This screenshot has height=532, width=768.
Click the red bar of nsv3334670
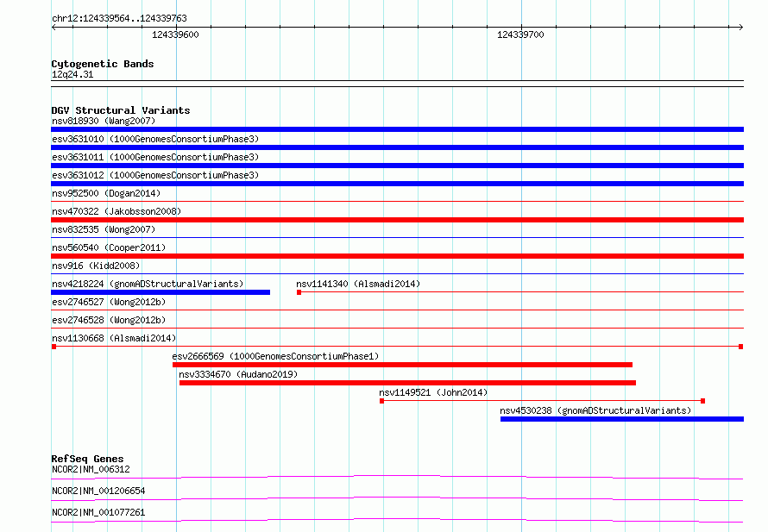pos(407,383)
